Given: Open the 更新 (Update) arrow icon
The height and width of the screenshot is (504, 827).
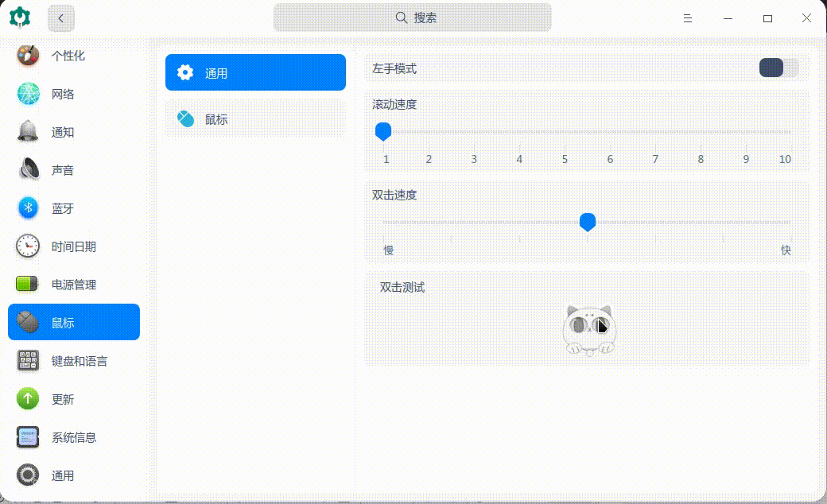Looking at the screenshot, I should tap(27, 399).
